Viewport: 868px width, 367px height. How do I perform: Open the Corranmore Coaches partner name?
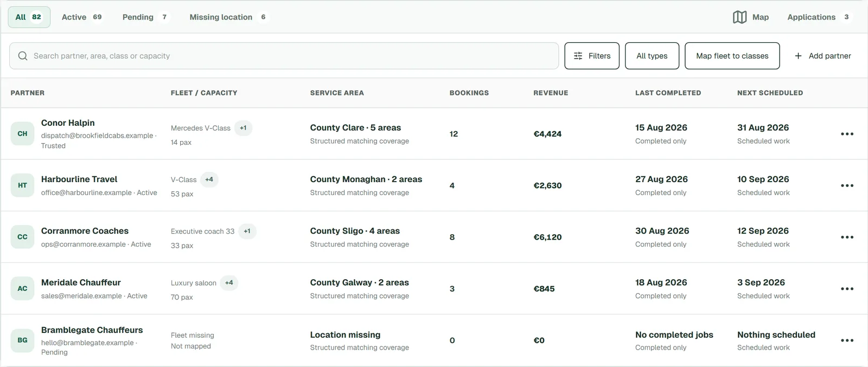point(85,231)
